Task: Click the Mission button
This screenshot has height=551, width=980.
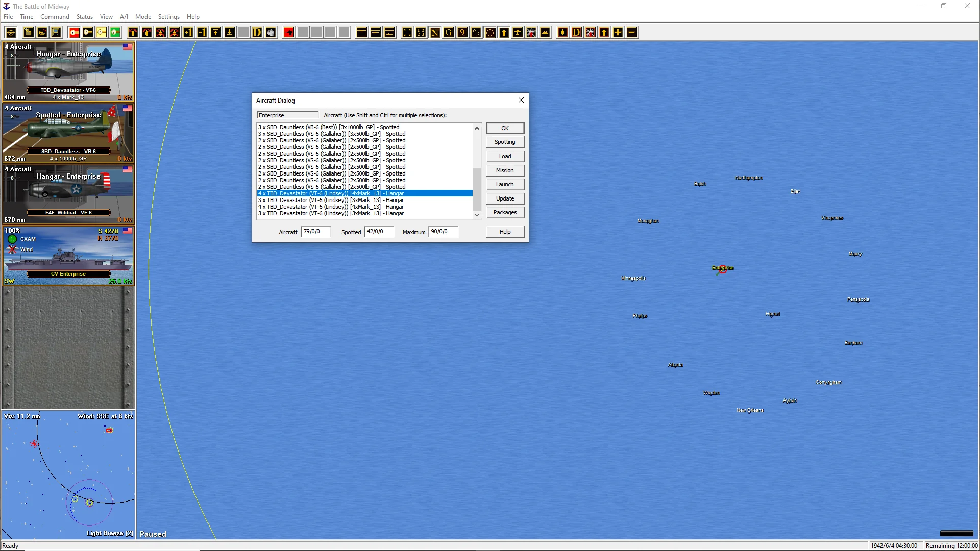Action: point(505,170)
